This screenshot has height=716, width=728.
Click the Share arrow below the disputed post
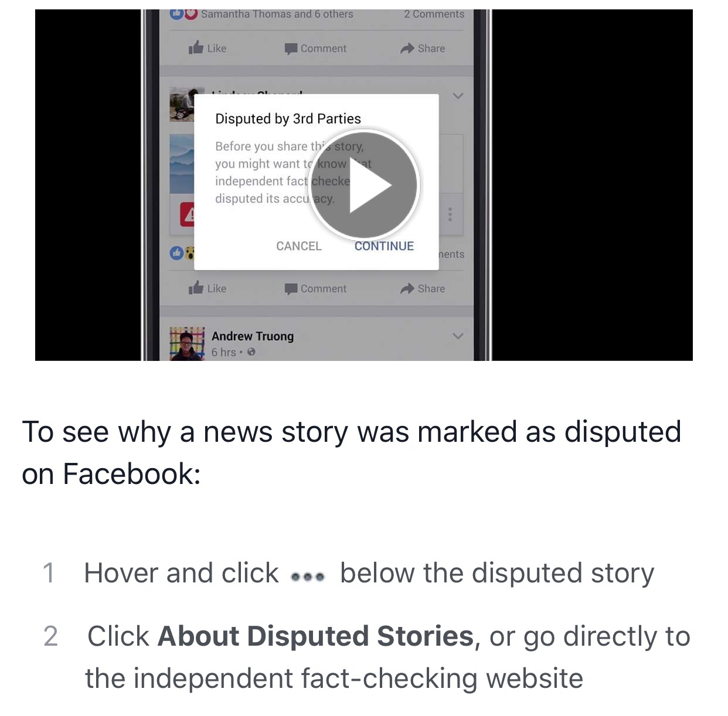click(407, 289)
